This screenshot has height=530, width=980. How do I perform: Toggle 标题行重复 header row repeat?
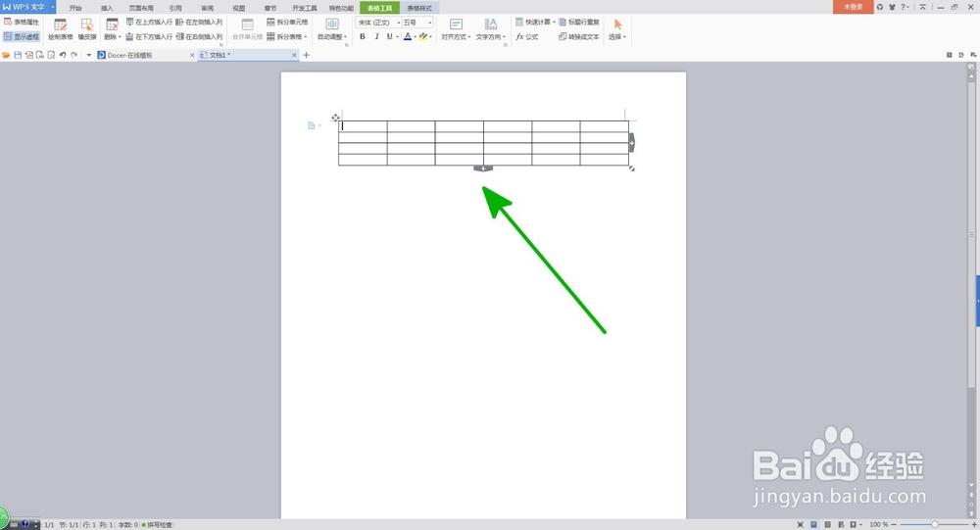click(579, 22)
